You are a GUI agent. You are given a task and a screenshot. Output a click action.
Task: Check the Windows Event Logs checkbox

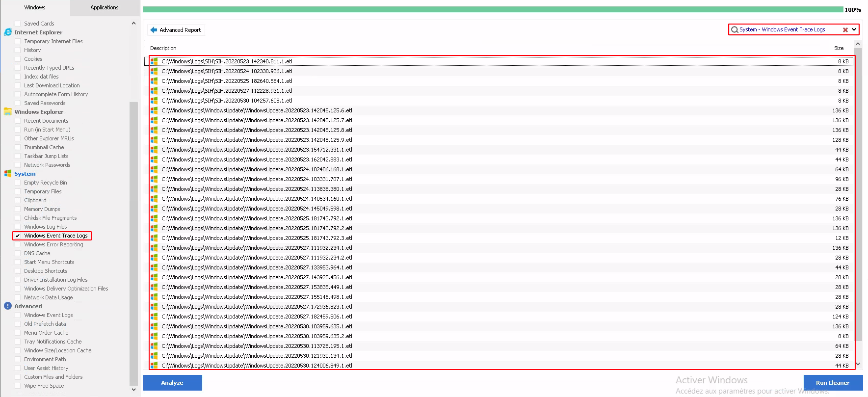click(x=18, y=315)
